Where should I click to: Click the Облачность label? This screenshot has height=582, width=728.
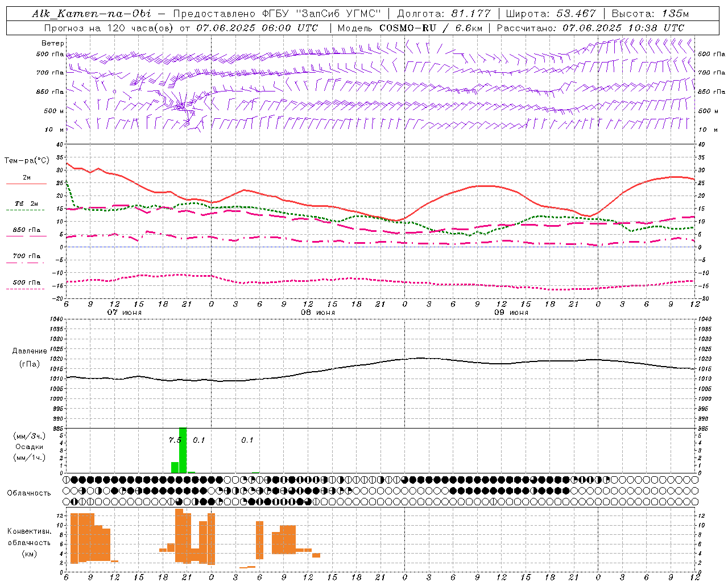[29, 493]
